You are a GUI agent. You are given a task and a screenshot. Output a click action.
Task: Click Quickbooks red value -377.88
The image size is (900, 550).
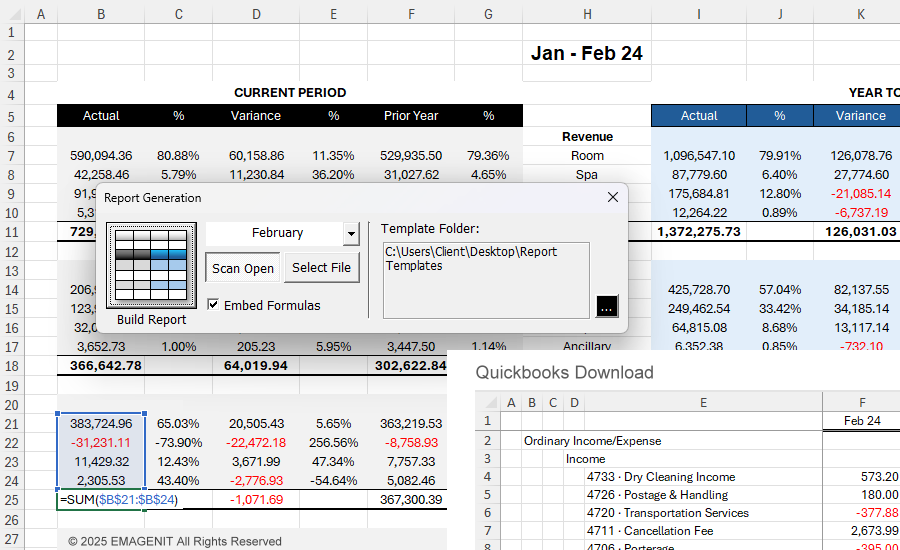click(x=876, y=513)
